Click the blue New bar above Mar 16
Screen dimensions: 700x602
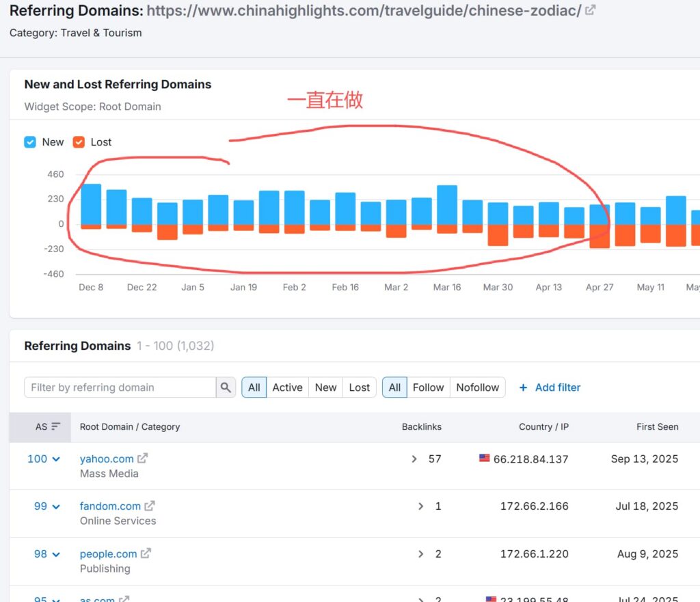coord(447,205)
